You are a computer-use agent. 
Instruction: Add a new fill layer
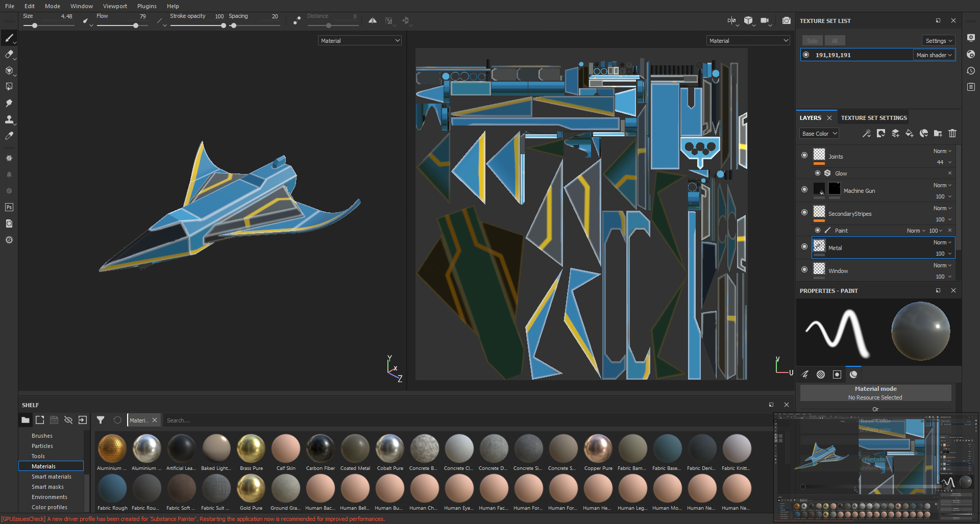pos(910,133)
